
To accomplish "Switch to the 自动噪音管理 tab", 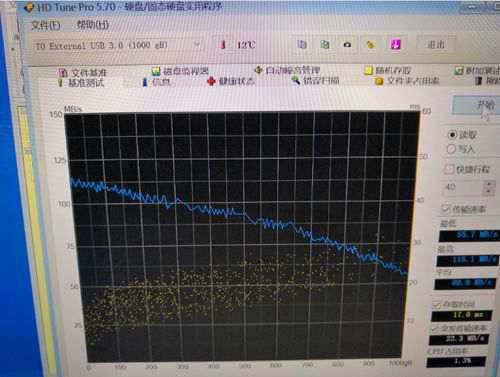I will click(x=287, y=70).
